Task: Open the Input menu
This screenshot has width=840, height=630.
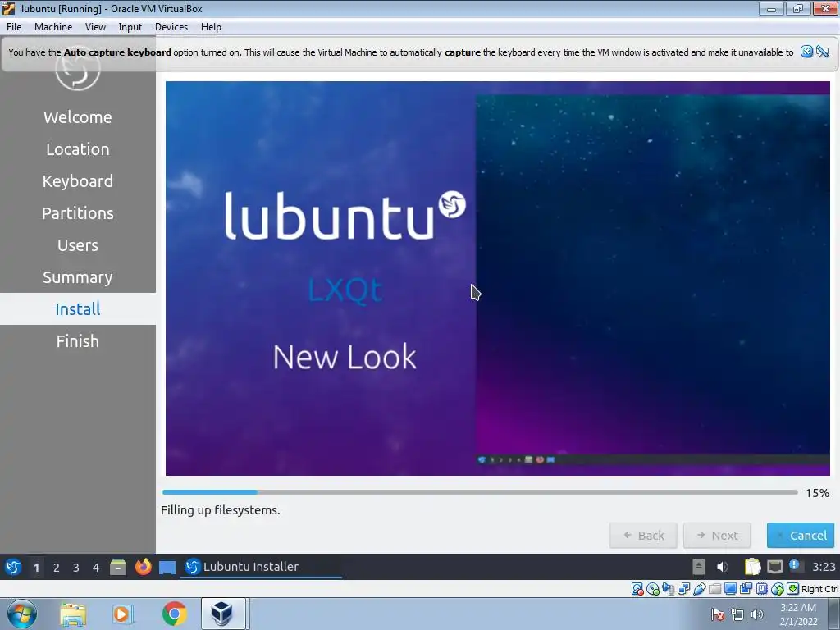Action: pyautogui.click(x=130, y=27)
